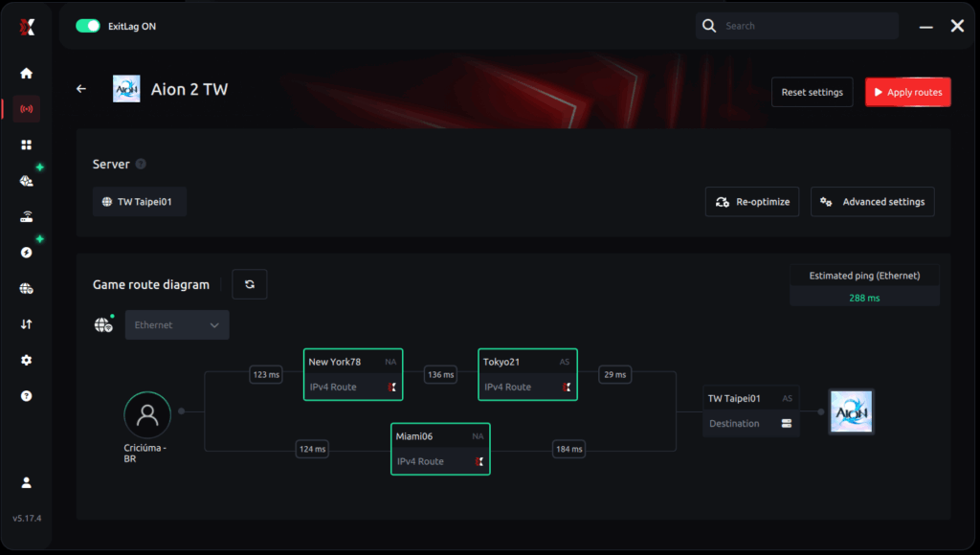Click the Home icon in the sidebar
This screenshot has width=980, height=555.
click(x=26, y=73)
